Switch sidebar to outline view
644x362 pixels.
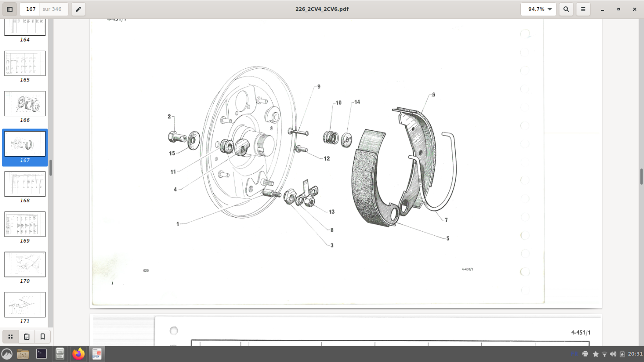pos(27,337)
